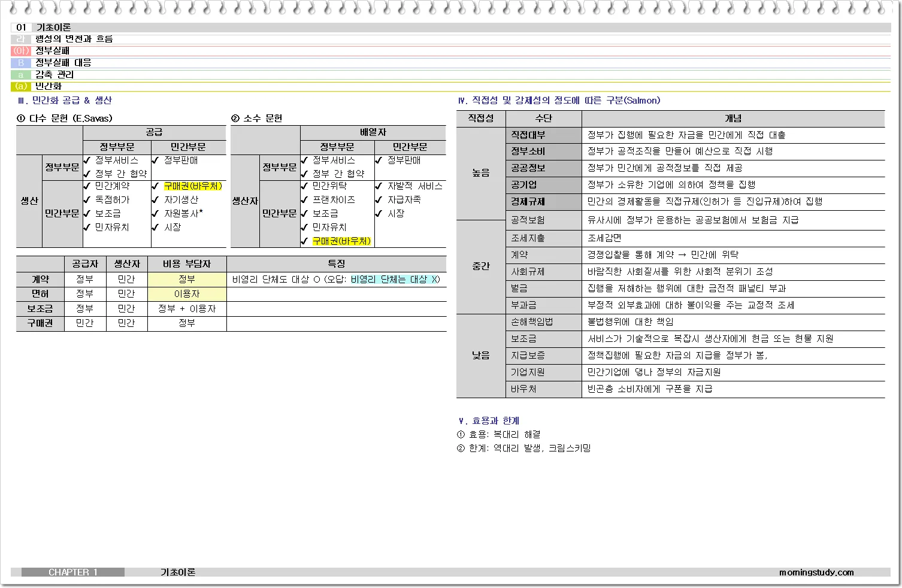Click '빈곤층 소비자에게 구폰을 지급' description
The height and width of the screenshot is (588, 902).
pos(650,389)
